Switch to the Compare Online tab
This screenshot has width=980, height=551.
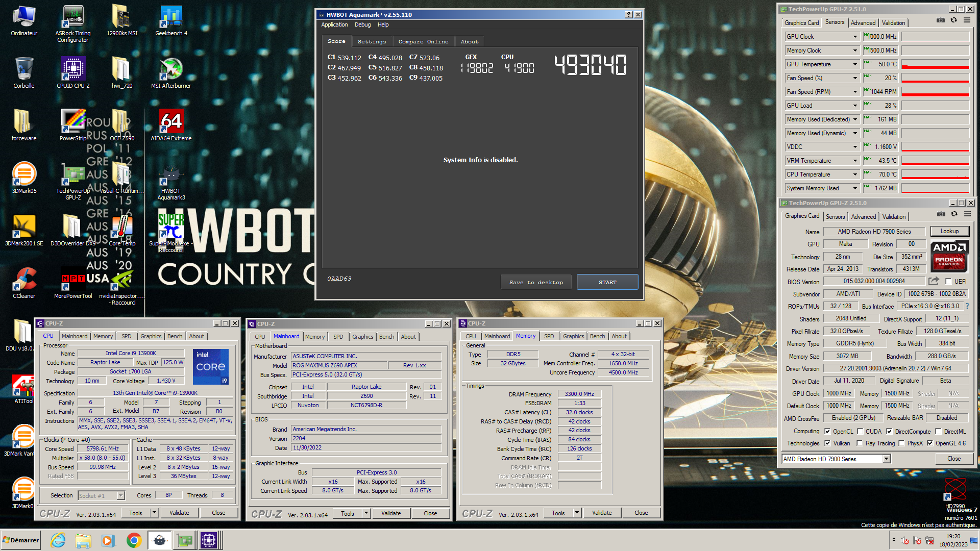[x=423, y=42]
